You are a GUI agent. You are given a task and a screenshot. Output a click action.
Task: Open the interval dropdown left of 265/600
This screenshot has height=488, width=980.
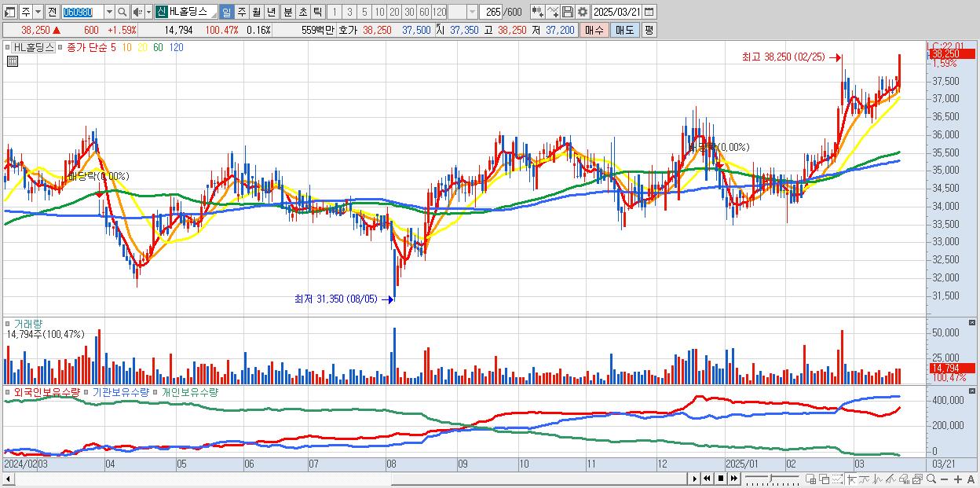472,12
